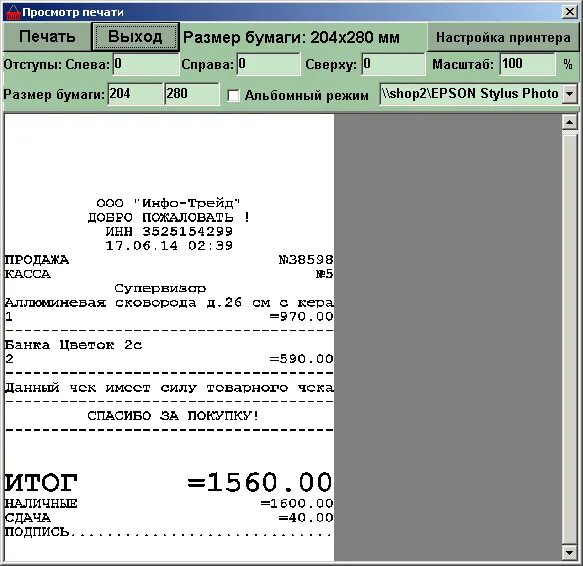
Task: Click the text 'СПАСИБО ЗА ПОКУПКУ!'
Action: coord(173,415)
